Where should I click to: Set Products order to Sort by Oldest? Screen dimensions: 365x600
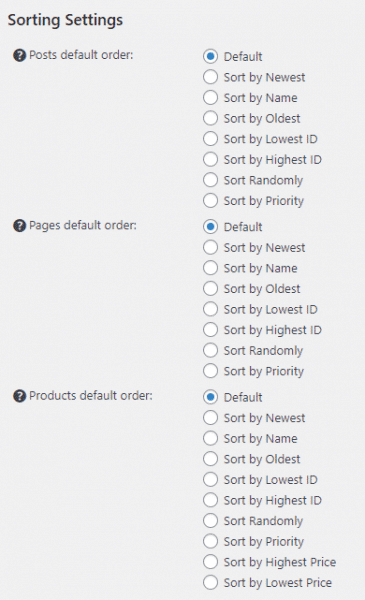point(210,459)
